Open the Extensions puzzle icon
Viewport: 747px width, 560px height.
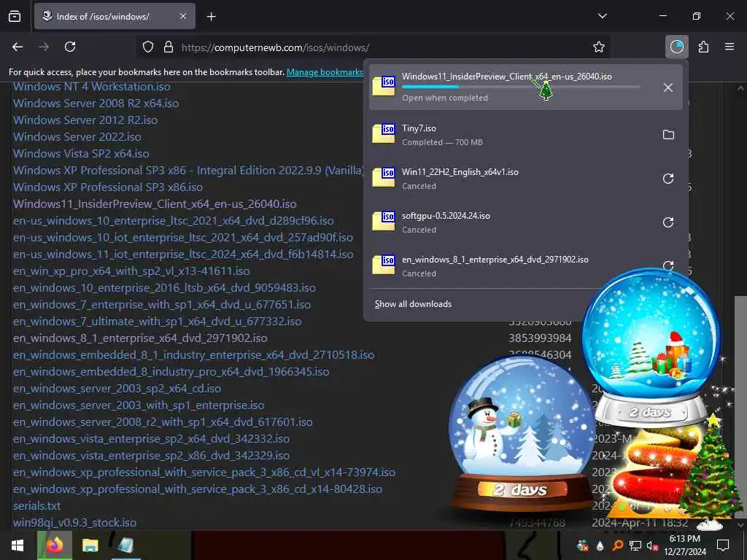(704, 47)
